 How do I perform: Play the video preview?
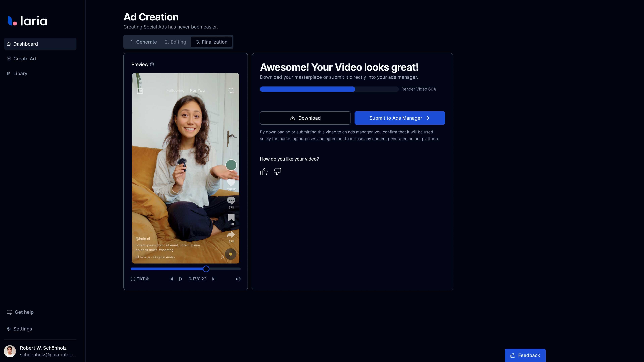tap(181, 279)
